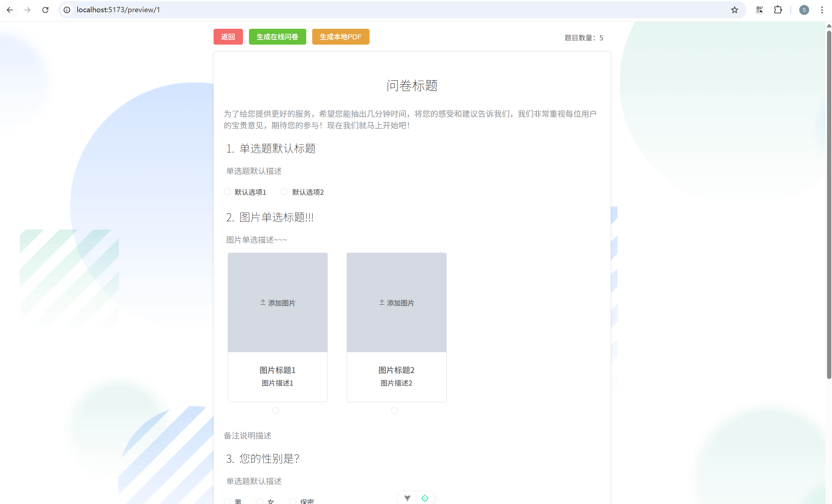Click 添加图片 in the second image card
This screenshot has height=504, width=832.
396,303
